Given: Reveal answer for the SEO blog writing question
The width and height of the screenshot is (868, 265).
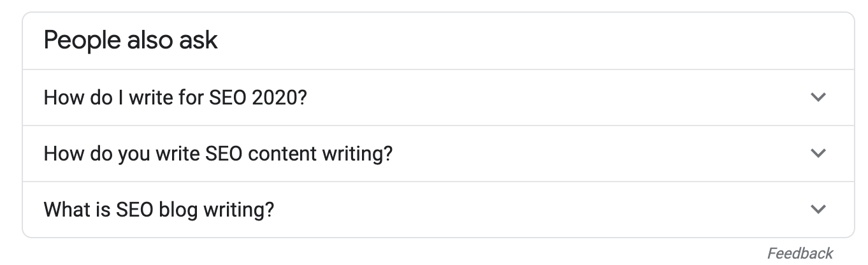Looking at the screenshot, I should 159,209.
